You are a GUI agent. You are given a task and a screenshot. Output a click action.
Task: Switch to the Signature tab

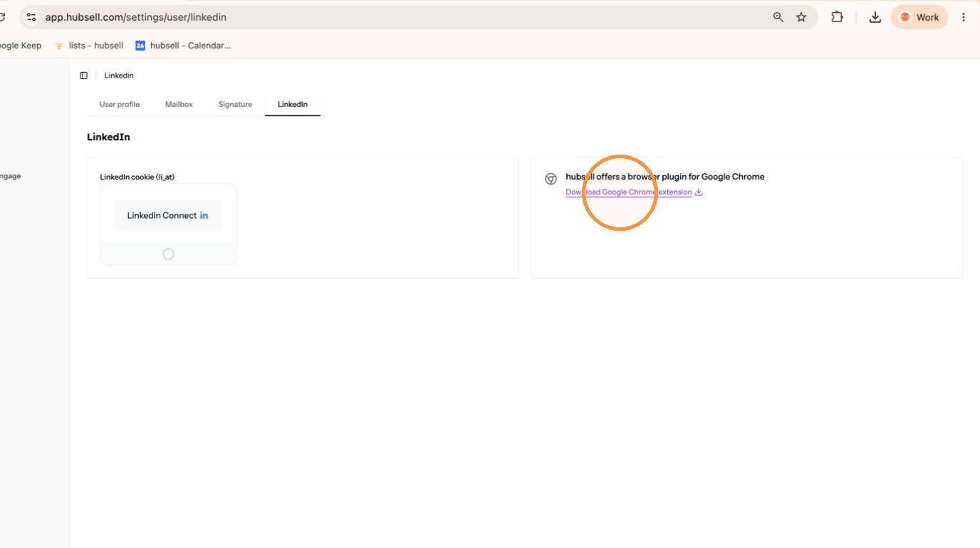tap(235, 104)
